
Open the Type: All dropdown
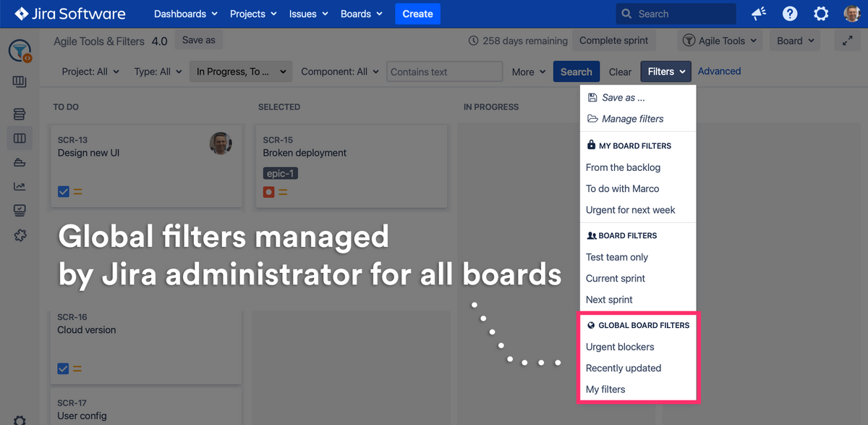coord(158,72)
